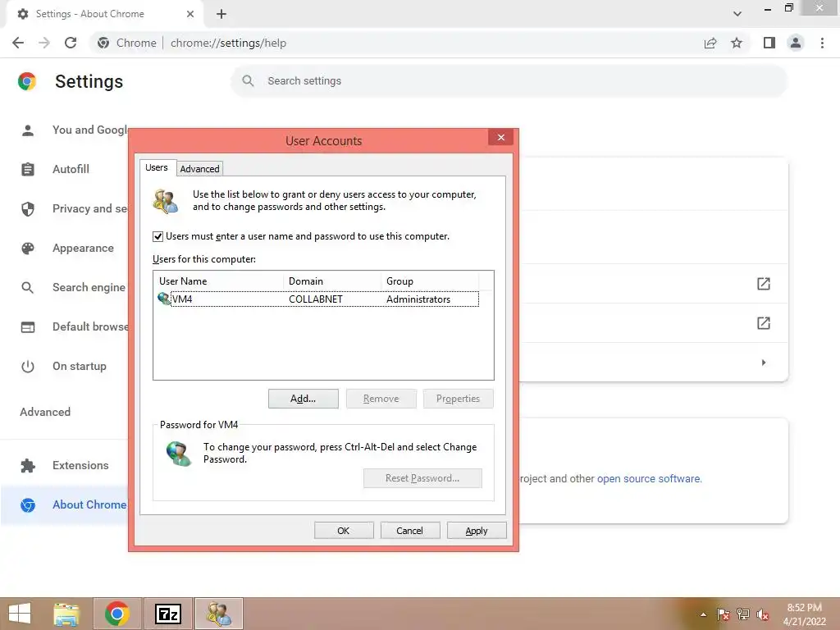Click OK in User Accounts dialog
The image size is (840, 630).
coord(344,531)
